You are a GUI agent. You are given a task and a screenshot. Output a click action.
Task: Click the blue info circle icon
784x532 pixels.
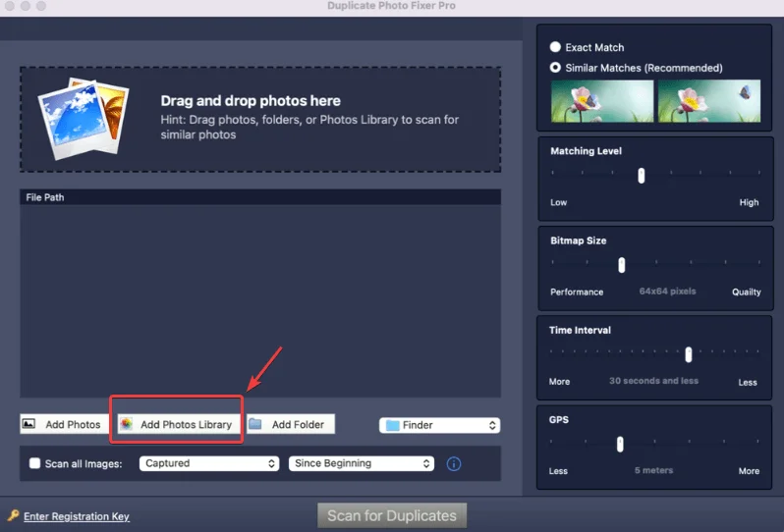454,463
